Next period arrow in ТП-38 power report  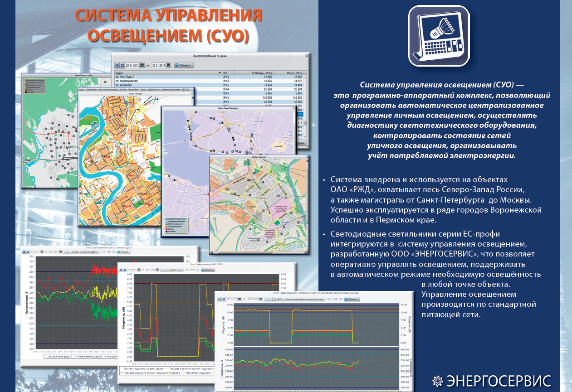click(x=125, y=270)
